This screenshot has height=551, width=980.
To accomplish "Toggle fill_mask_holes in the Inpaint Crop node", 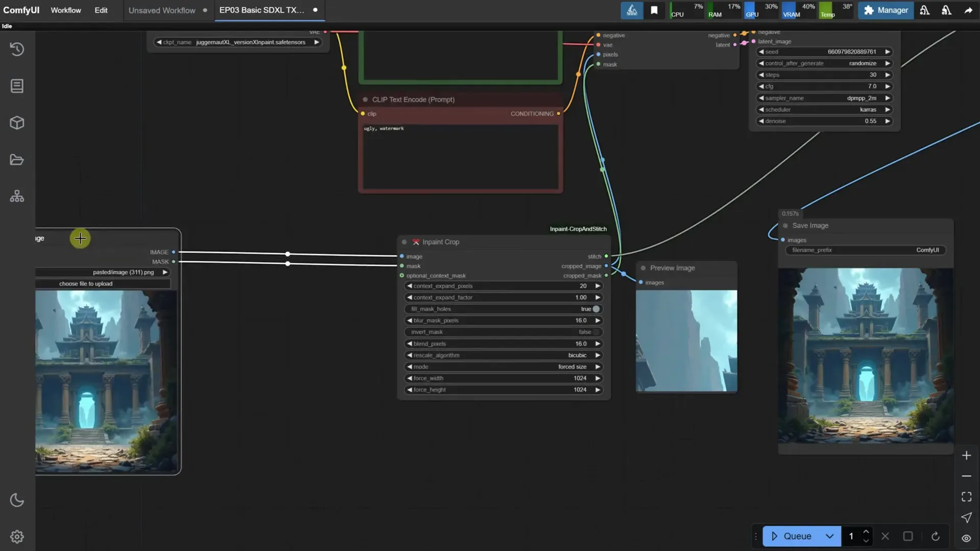I will [596, 309].
